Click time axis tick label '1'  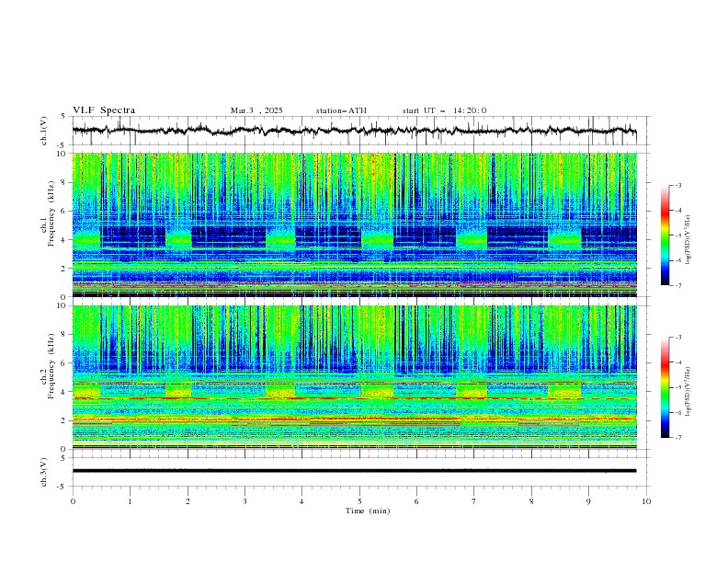[130, 501]
